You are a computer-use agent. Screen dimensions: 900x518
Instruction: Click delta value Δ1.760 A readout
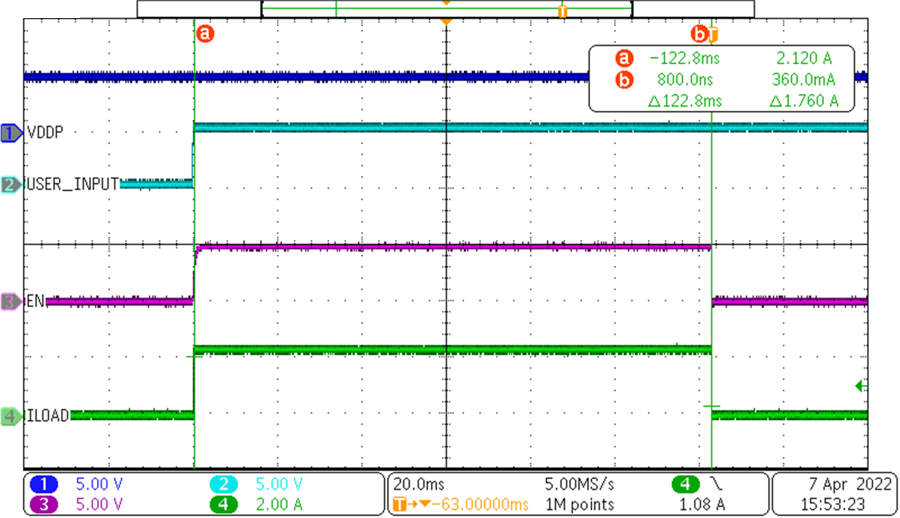(x=804, y=101)
